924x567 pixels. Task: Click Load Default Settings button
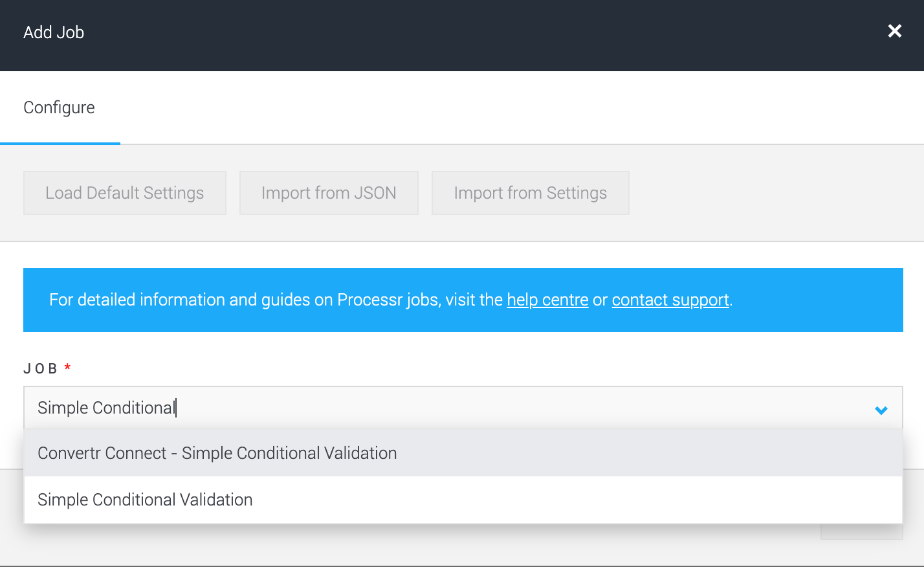click(125, 193)
